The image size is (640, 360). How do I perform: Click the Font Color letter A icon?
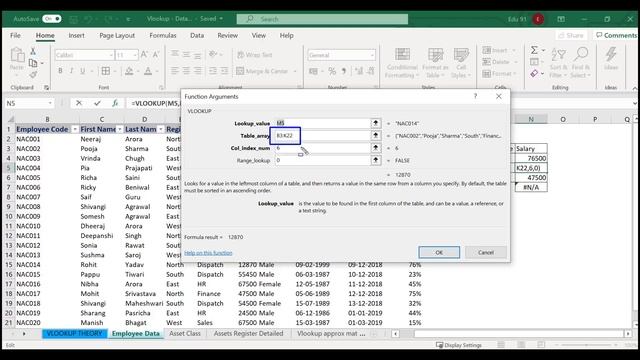148,71
